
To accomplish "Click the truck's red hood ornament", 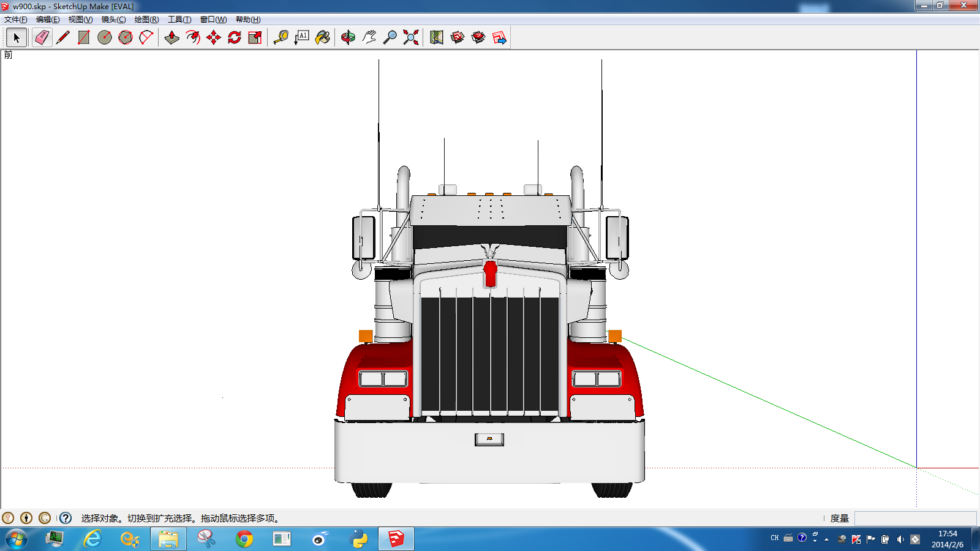I will [490, 273].
